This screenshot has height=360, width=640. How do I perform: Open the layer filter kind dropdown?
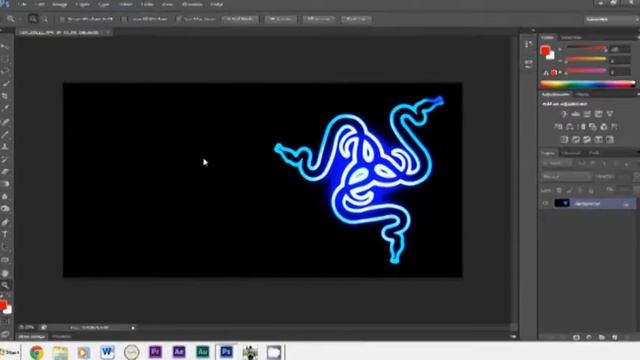pos(557,164)
